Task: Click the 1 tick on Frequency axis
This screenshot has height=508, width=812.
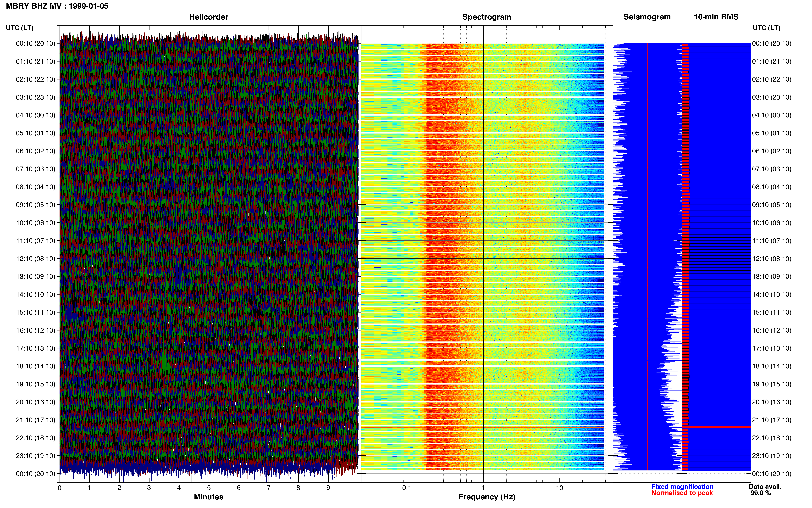Action: pos(483,488)
